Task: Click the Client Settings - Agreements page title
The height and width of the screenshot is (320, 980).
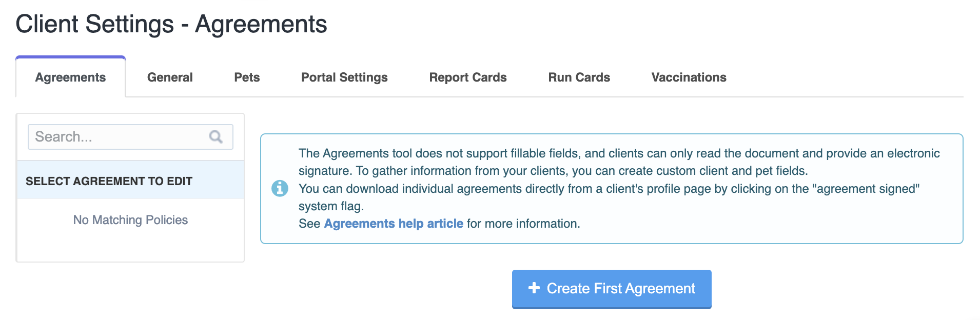Action: click(x=171, y=24)
